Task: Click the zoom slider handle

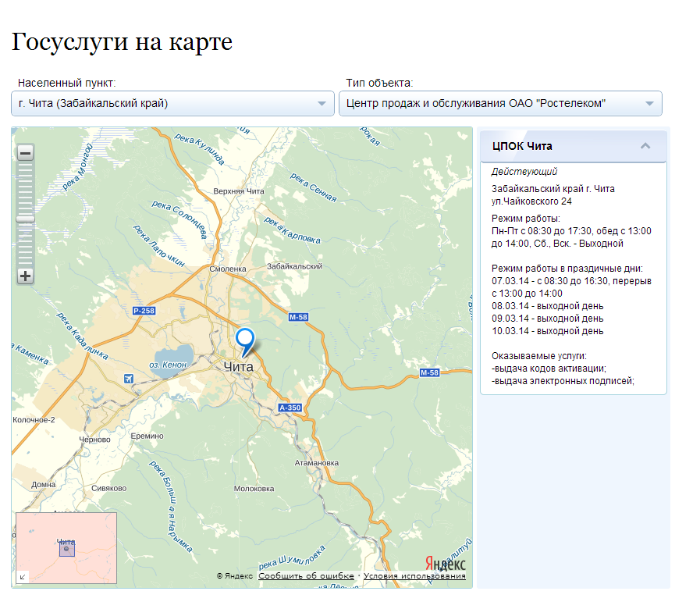Action: (x=26, y=219)
